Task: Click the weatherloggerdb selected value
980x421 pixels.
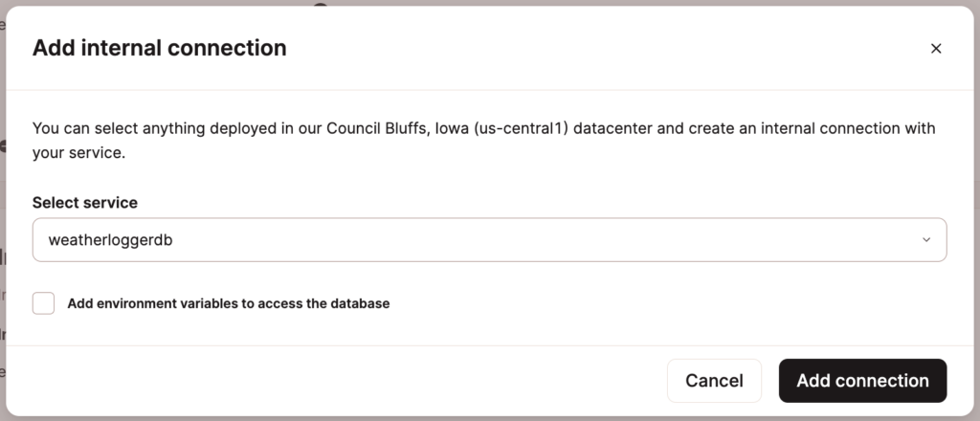Action: coord(111,240)
